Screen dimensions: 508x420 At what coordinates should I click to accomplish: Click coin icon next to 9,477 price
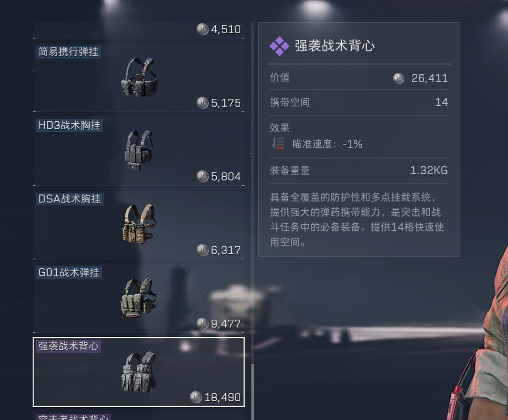click(202, 324)
